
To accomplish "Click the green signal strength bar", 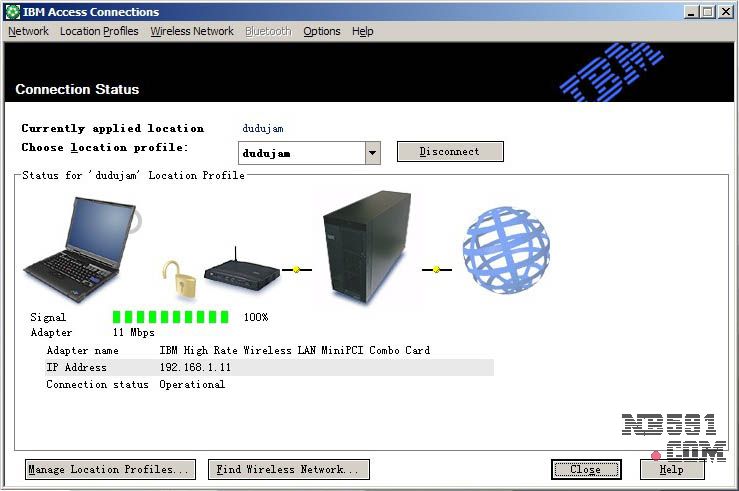I will [x=171, y=317].
